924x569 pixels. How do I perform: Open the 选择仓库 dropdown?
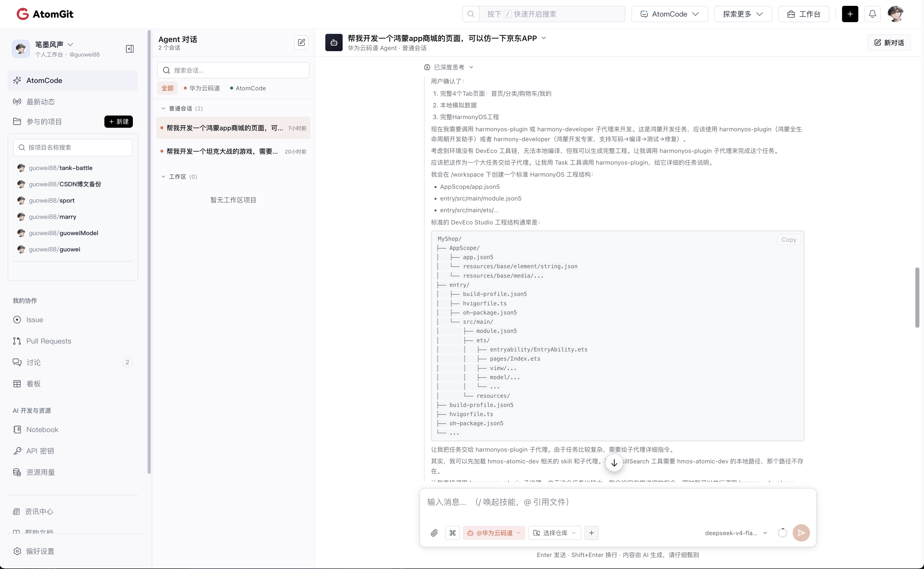[555, 533]
